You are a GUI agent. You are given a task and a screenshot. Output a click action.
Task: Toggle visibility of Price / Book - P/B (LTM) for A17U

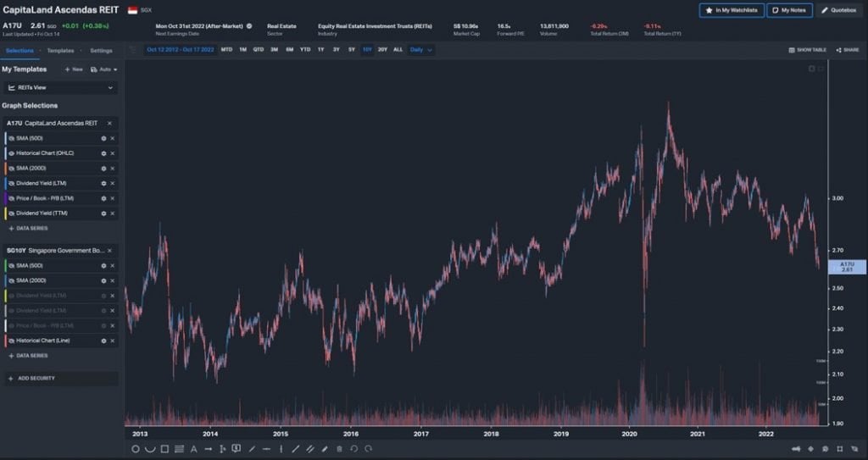point(12,198)
